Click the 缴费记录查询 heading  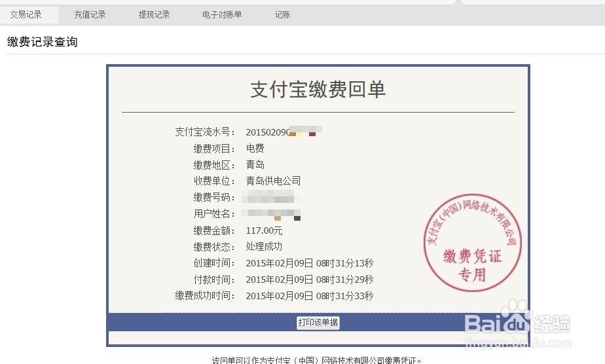click(43, 42)
